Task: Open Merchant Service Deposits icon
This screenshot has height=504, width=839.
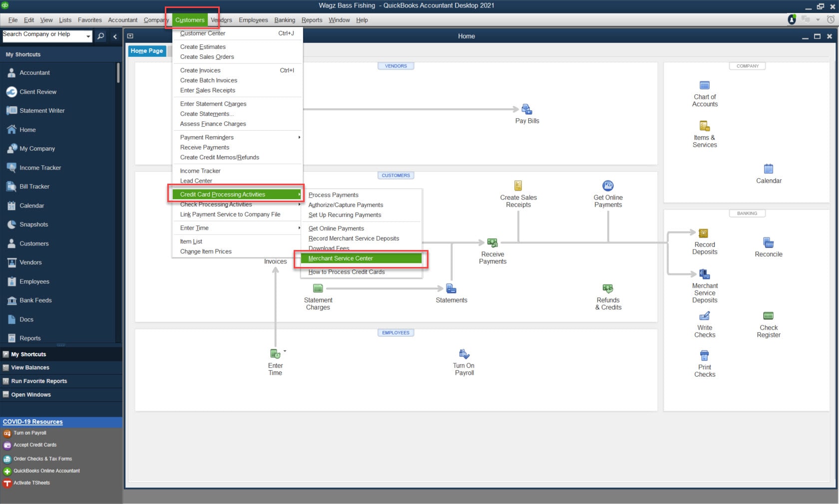Action: [704, 274]
